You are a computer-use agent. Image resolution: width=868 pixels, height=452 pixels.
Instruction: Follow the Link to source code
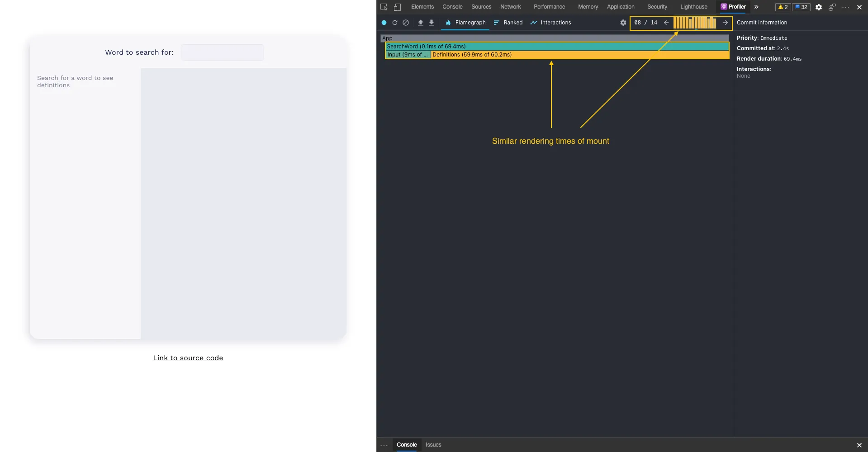(x=188, y=358)
